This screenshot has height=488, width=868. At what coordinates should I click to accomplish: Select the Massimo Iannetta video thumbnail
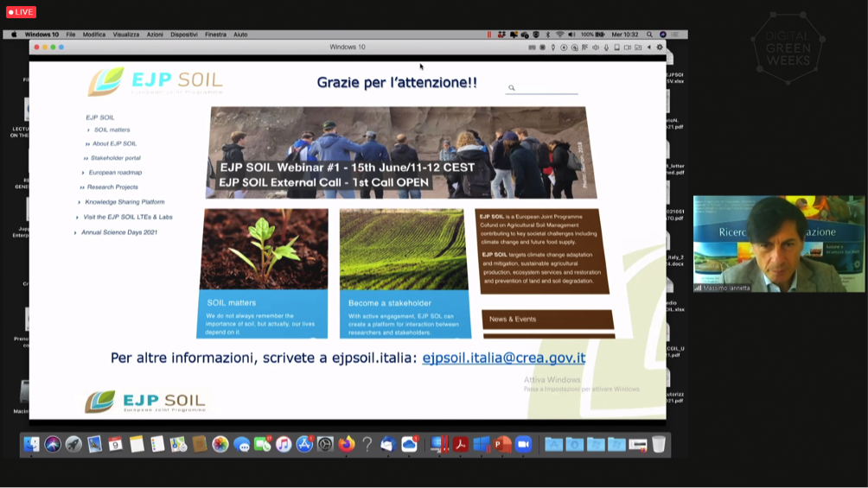point(778,244)
